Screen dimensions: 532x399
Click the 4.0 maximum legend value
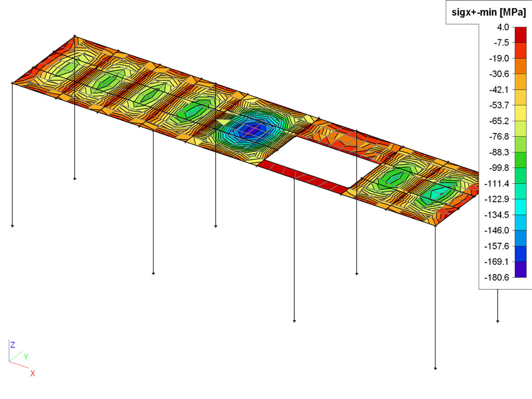click(502, 27)
